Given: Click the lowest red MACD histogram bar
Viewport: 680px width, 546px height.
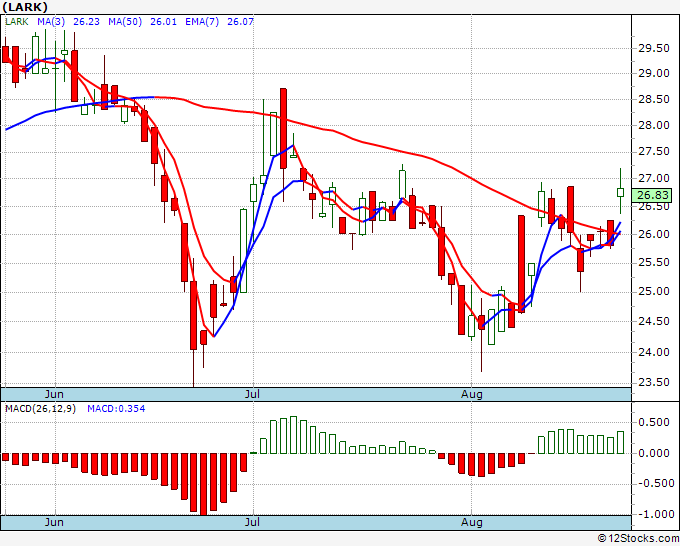Looking at the screenshot, I should pos(203,484).
